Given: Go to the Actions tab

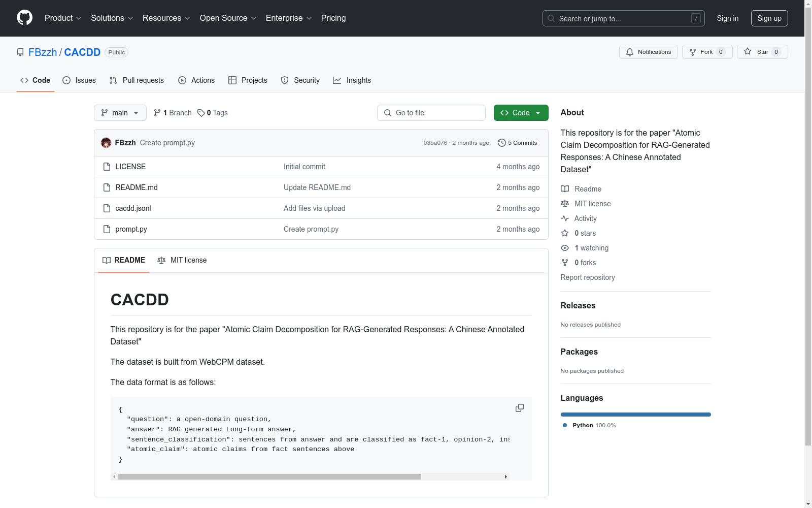Looking at the screenshot, I should 196,80.
